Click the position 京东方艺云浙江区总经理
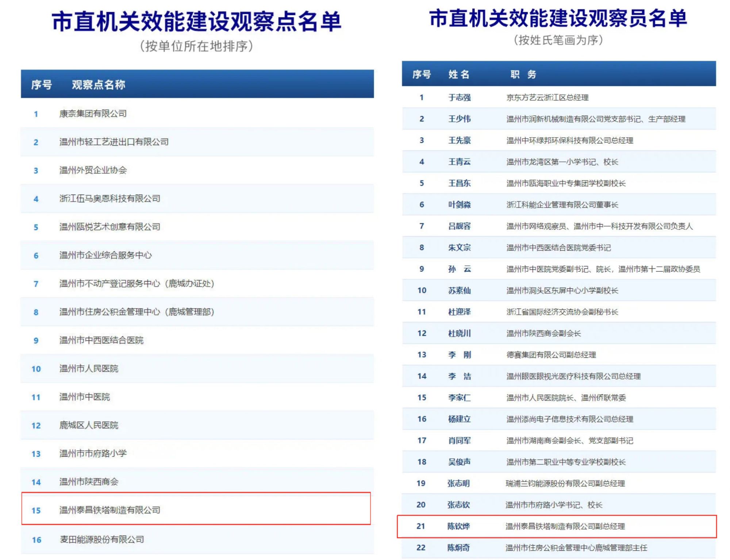The width and height of the screenshot is (730, 560). click(x=547, y=97)
